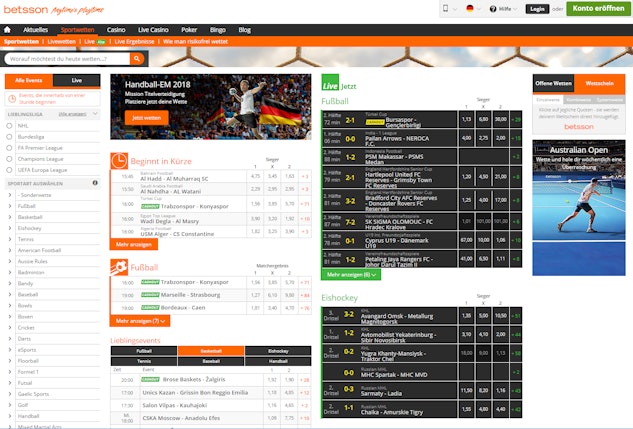
Task: Select the Champions League radio button
Action: [x=9, y=159]
